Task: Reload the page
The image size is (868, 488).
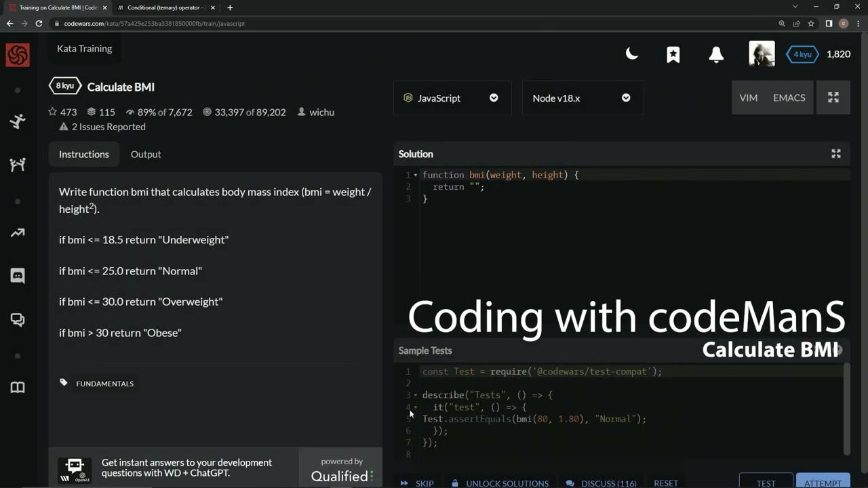Action: pos(39,23)
